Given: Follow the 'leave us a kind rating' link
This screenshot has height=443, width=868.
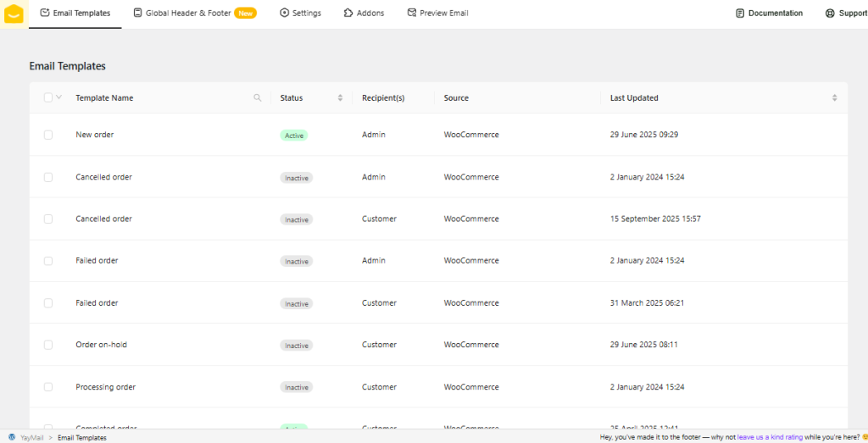Looking at the screenshot, I should pos(769,437).
